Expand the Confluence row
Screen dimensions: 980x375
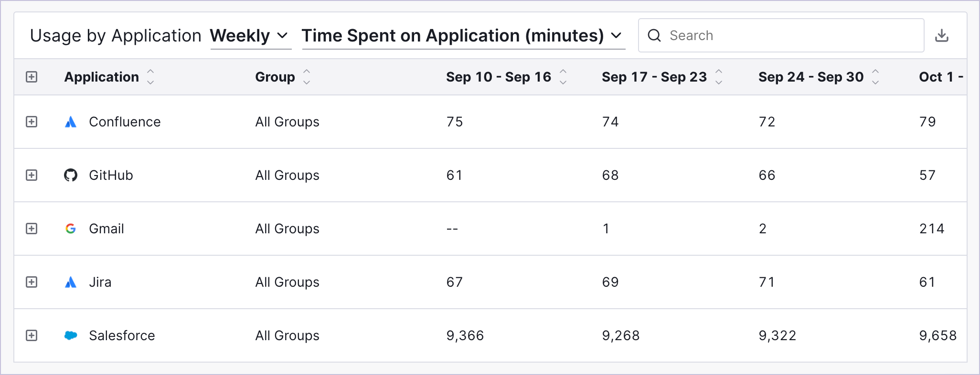click(x=32, y=122)
